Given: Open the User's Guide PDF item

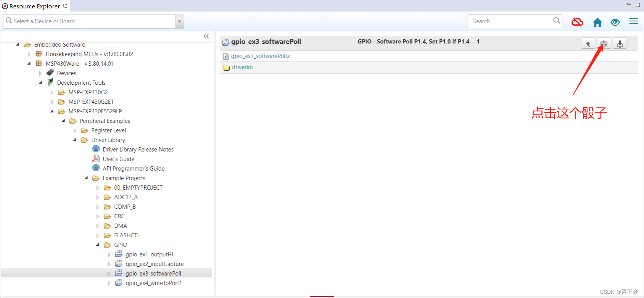Looking at the screenshot, I should tap(118, 159).
